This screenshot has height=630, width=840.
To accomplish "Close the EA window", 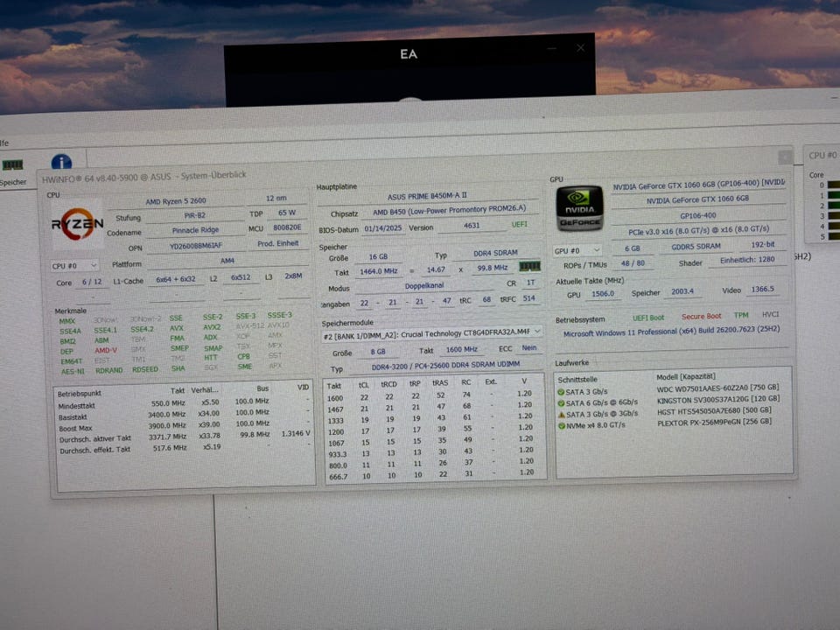I will 581,47.
